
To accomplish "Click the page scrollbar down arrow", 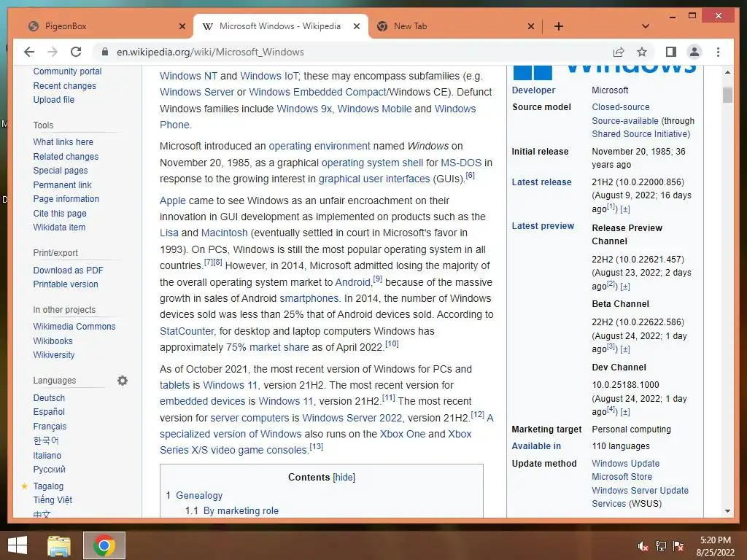I will [727, 511].
